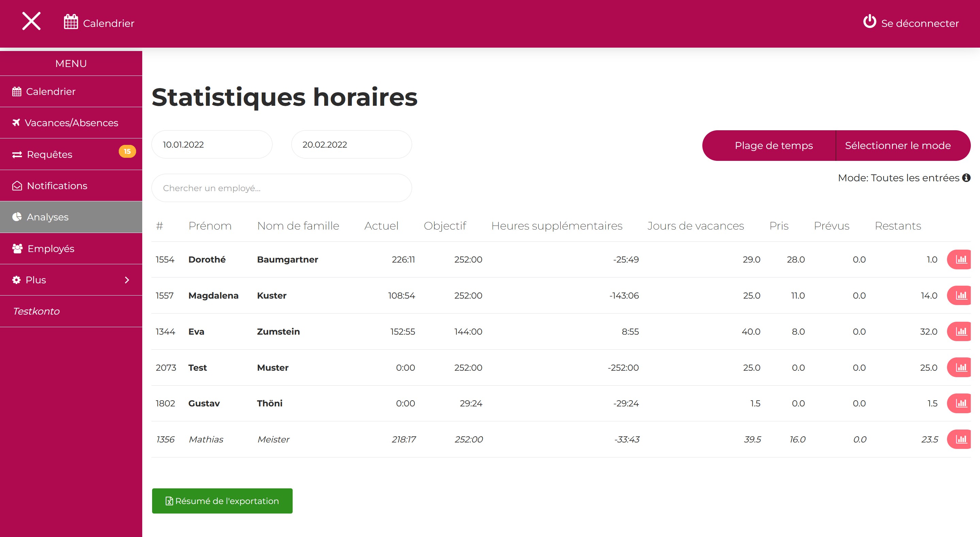Open Requêtes menu item with 15 badge
The image size is (980, 537).
[71, 154]
